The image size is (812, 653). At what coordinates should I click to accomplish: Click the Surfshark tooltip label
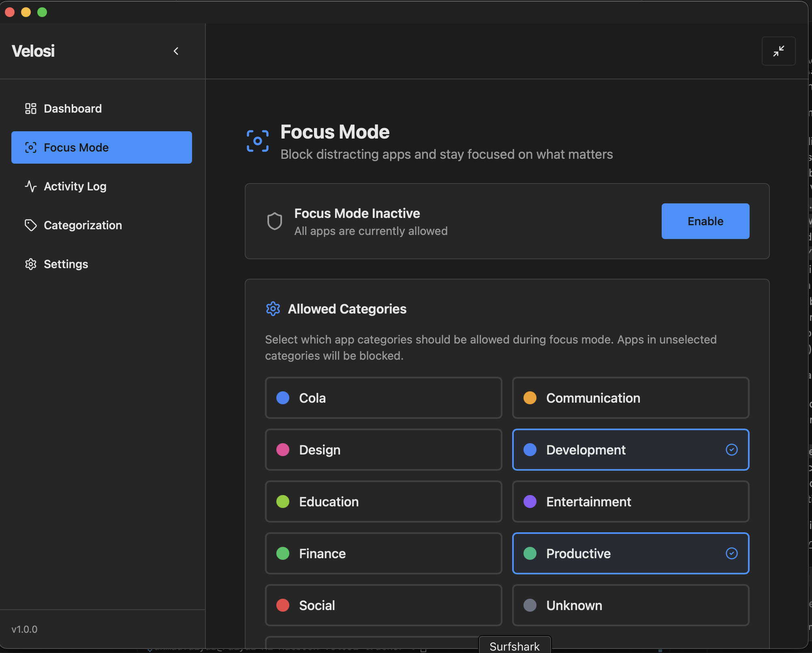point(515,646)
